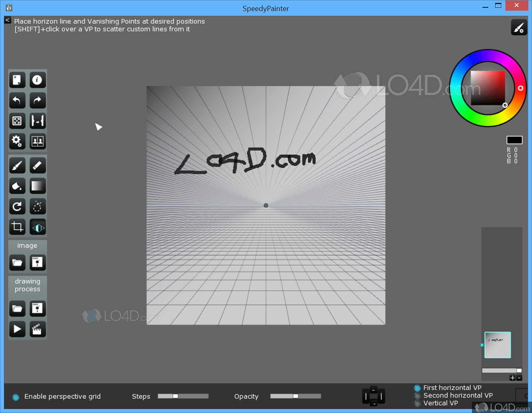This screenshot has width=532, height=413.
Task: Toggle the mirror painting mode icon
Action: coord(38,227)
